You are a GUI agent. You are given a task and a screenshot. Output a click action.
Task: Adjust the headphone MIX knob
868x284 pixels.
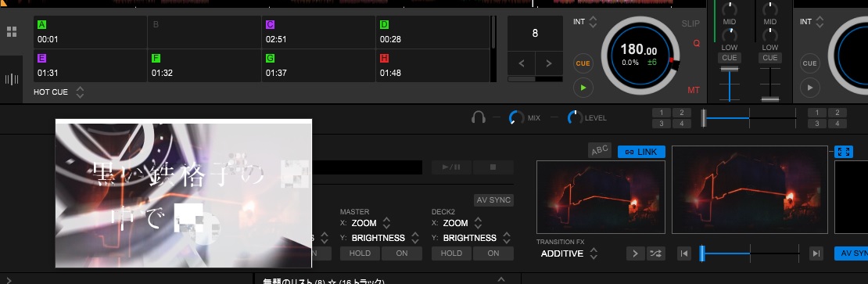(x=516, y=117)
